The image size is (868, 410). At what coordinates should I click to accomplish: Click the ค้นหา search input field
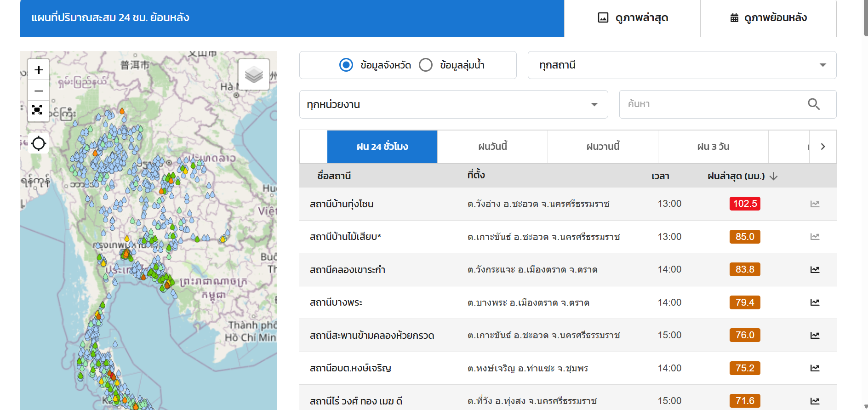[713, 104]
